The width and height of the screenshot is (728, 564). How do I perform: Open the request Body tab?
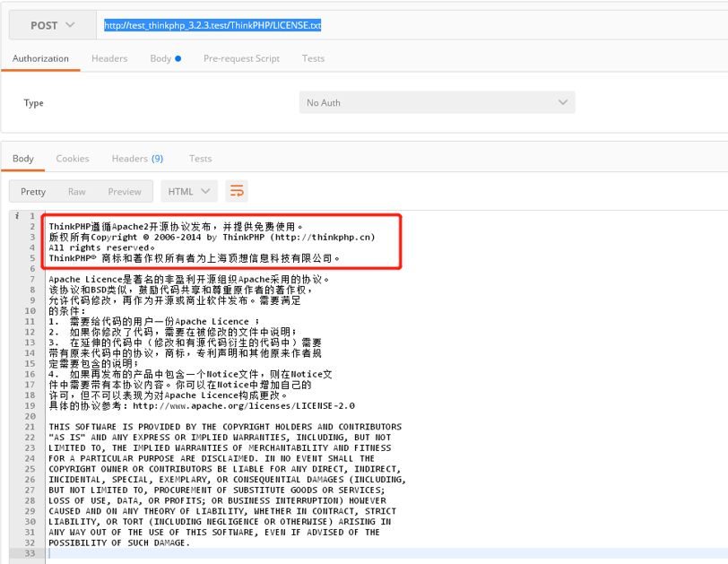pos(165,58)
